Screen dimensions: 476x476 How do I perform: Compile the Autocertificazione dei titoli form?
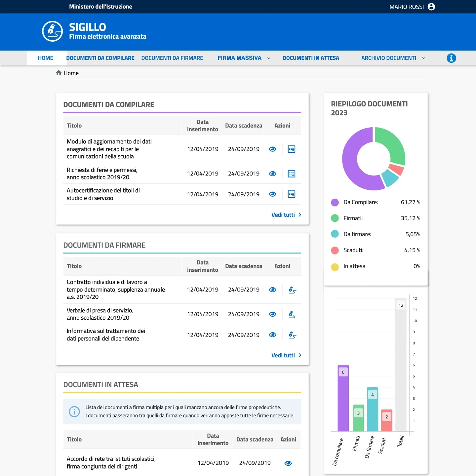tap(292, 194)
